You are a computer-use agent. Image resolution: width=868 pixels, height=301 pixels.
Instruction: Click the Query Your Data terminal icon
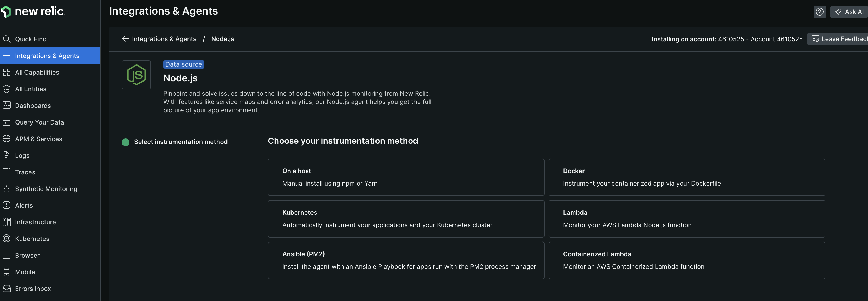(x=7, y=122)
